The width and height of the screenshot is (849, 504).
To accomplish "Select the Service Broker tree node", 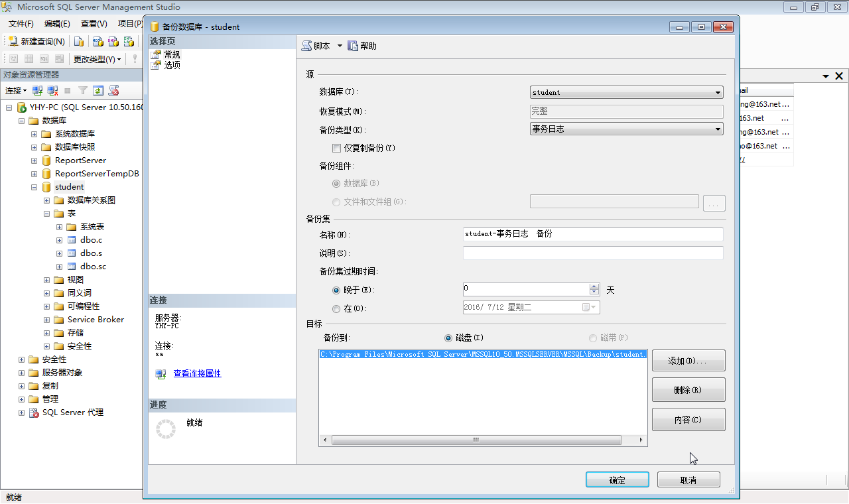I will (x=96, y=320).
